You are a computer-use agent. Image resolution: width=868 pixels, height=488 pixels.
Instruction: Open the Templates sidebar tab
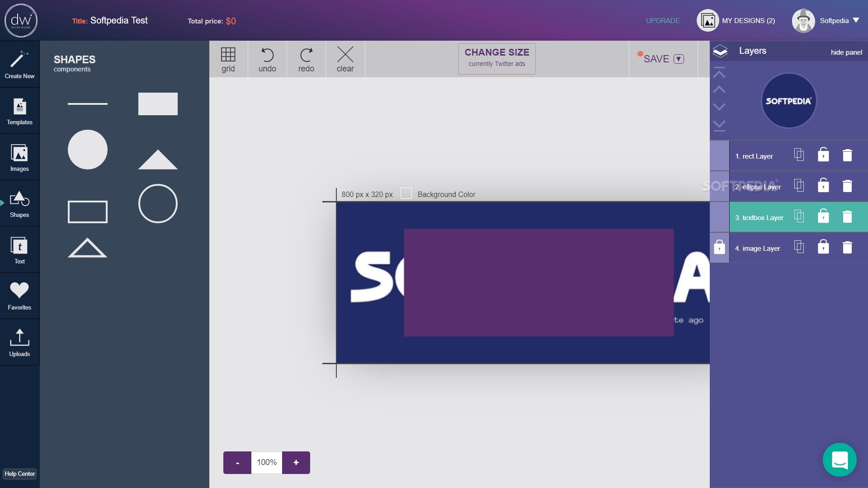19,111
